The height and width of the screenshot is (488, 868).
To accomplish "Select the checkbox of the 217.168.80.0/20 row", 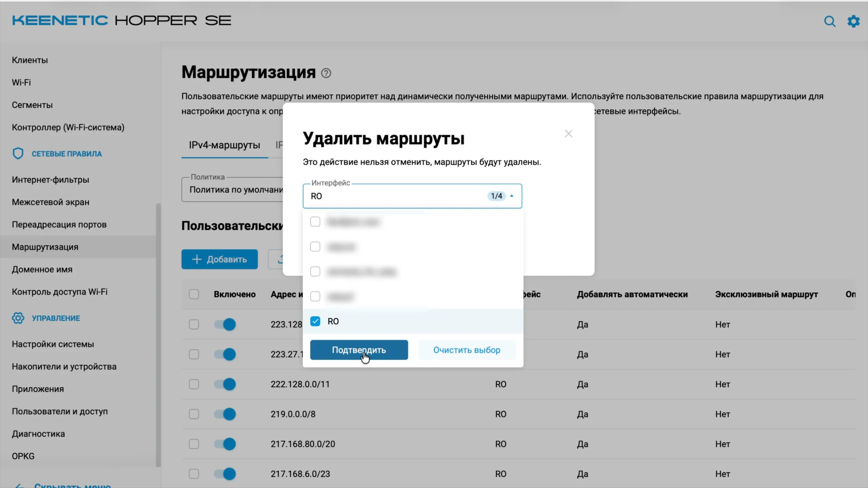I will [194, 444].
